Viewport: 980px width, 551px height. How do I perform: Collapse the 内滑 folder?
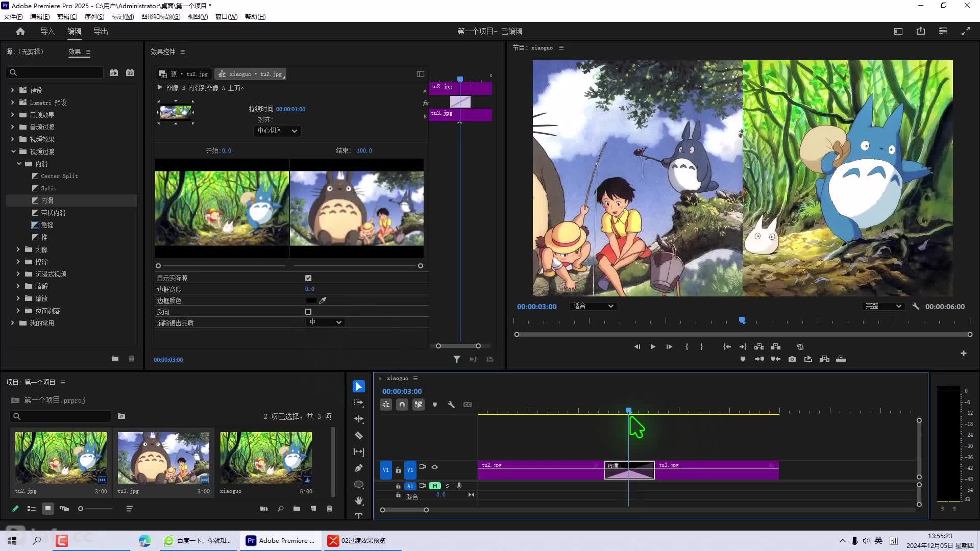tap(19, 164)
